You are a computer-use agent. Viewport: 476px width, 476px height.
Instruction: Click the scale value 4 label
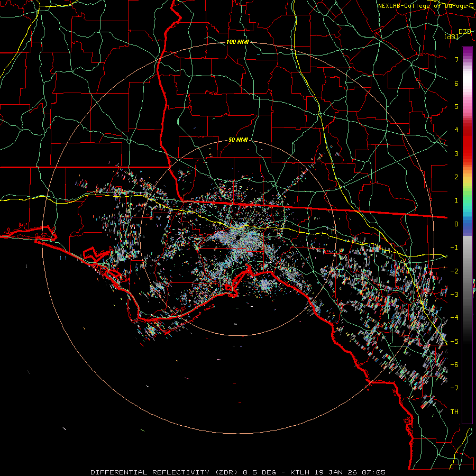tap(456, 130)
